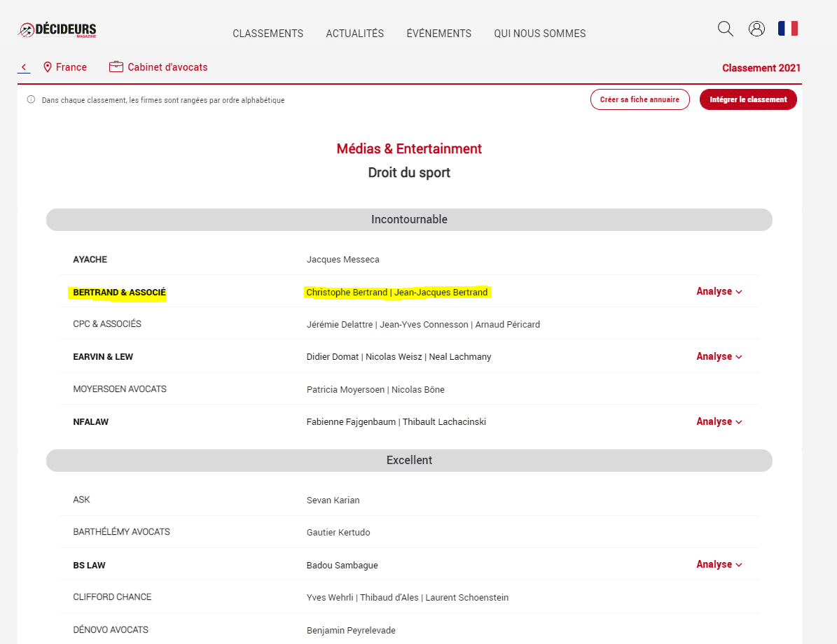
Task: Expand Analyse for Earvin & Lew
Action: click(719, 356)
